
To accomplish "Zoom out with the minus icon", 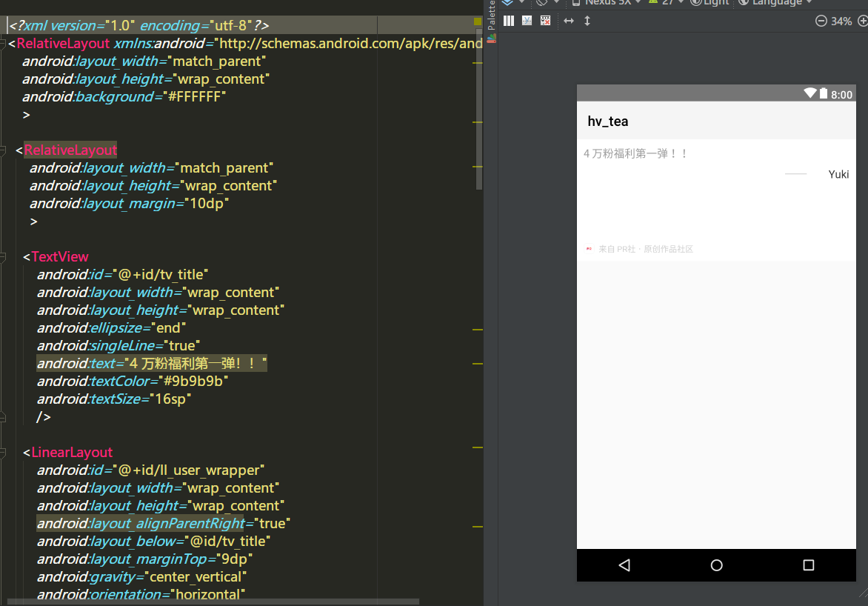I will [x=821, y=21].
